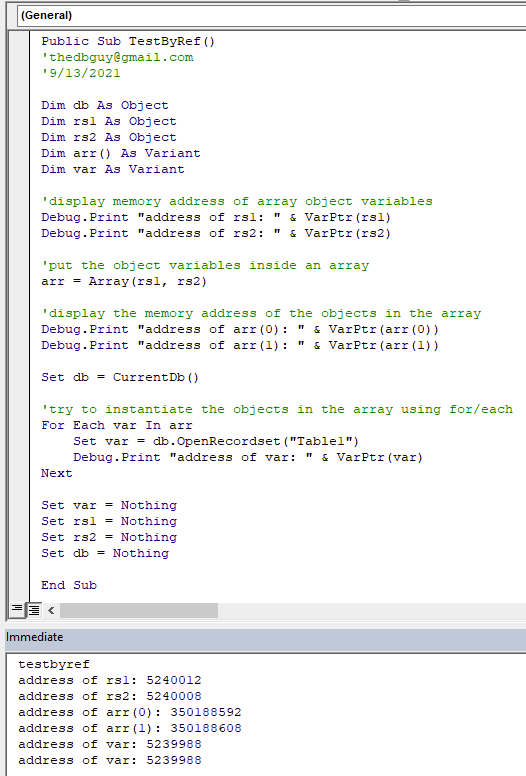526x776 pixels.
Task: Click the line 'Dim arr() As Variant'
Action: tap(121, 153)
